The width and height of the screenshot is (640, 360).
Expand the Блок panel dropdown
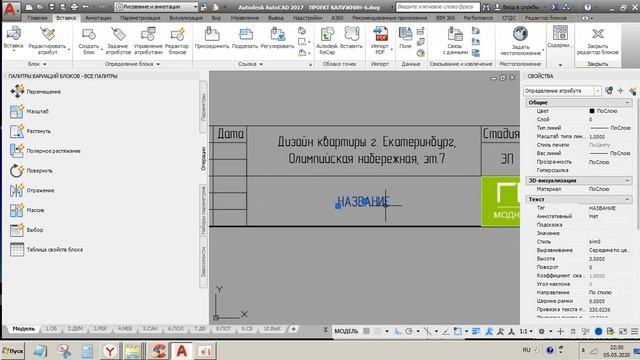coord(37,64)
